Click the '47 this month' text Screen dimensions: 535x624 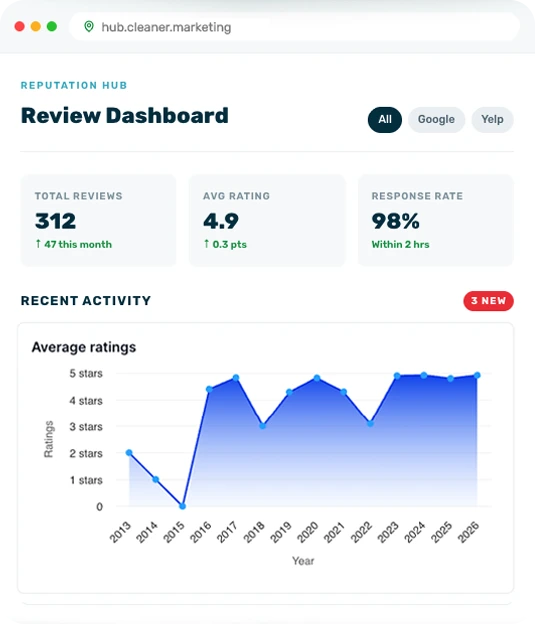click(78, 244)
